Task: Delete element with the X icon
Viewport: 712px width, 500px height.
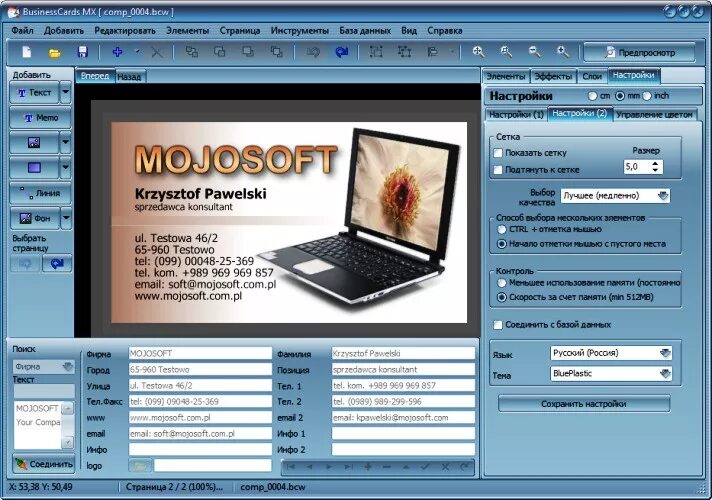Action: tap(157, 53)
